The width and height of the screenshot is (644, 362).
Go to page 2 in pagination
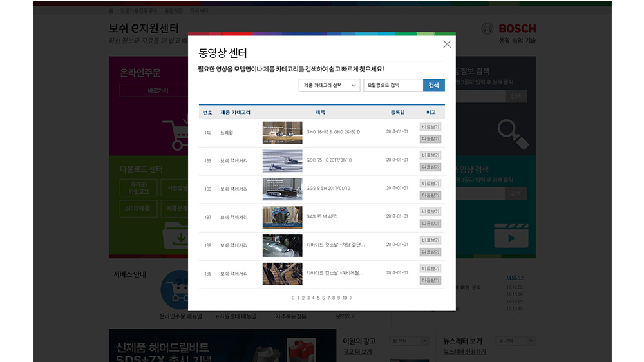click(303, 298)
